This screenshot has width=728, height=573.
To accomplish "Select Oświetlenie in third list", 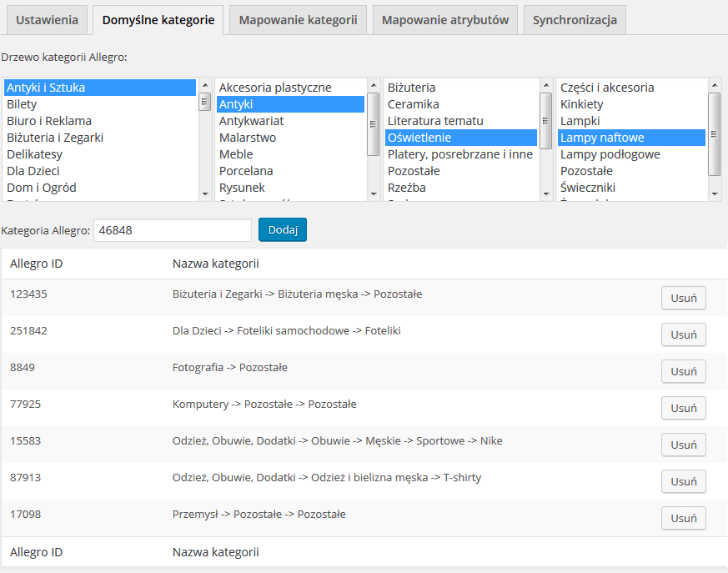I will click(461, 138).
